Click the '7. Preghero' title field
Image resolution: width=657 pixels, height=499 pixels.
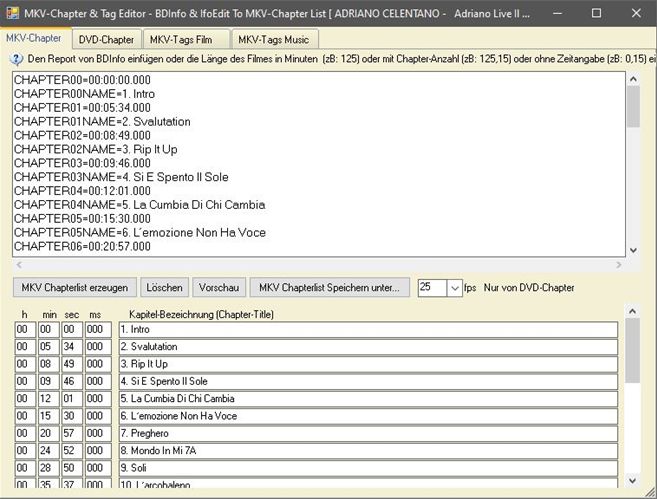click(x=366, y=433)
